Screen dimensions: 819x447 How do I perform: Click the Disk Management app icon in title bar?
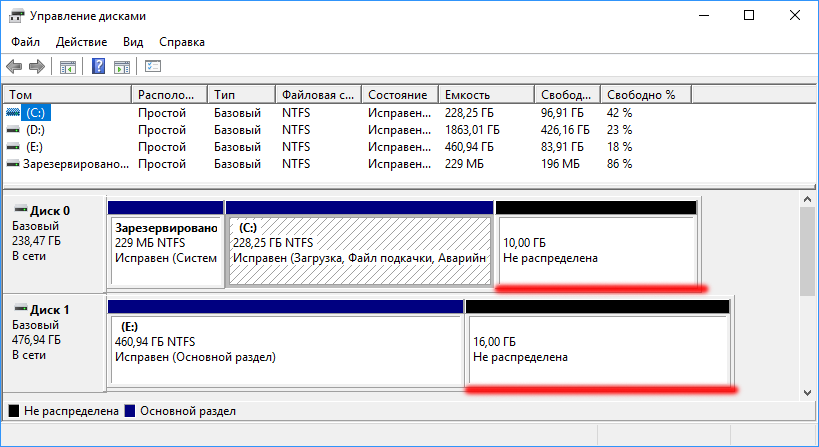point(16,16)
